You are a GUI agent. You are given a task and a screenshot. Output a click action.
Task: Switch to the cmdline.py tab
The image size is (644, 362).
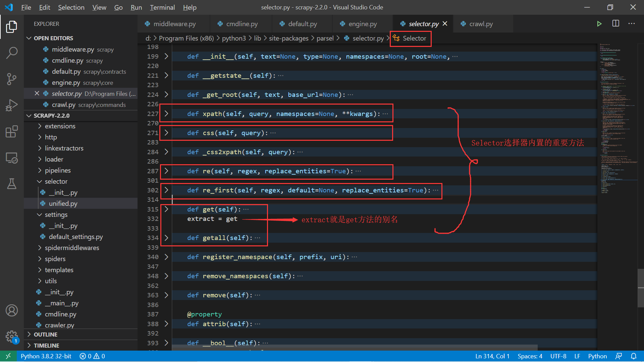click(x=241, y=24)
